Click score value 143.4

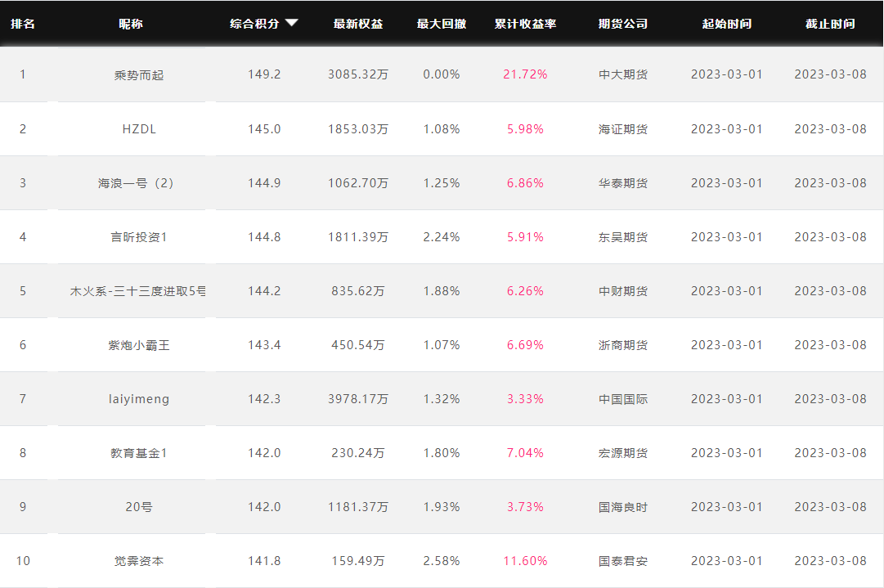click(264, 345)
